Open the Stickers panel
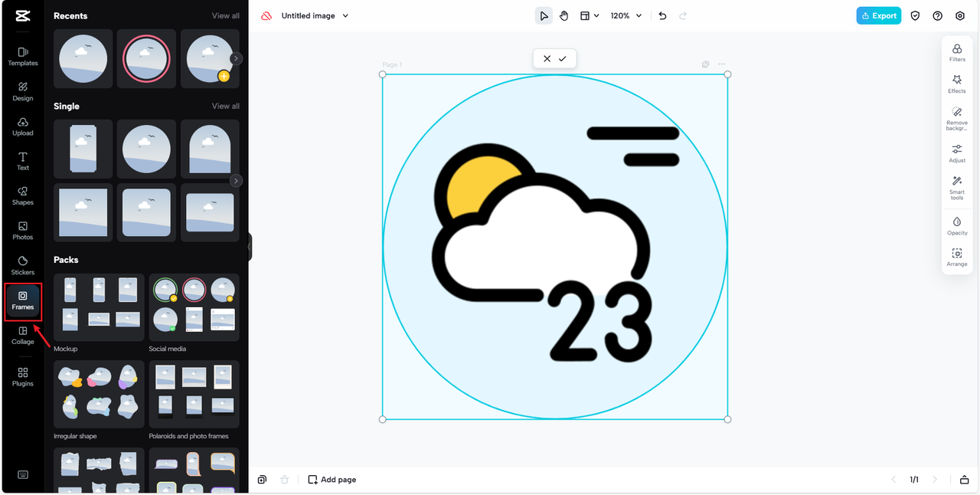980x495 pixels. coord(23,266)
